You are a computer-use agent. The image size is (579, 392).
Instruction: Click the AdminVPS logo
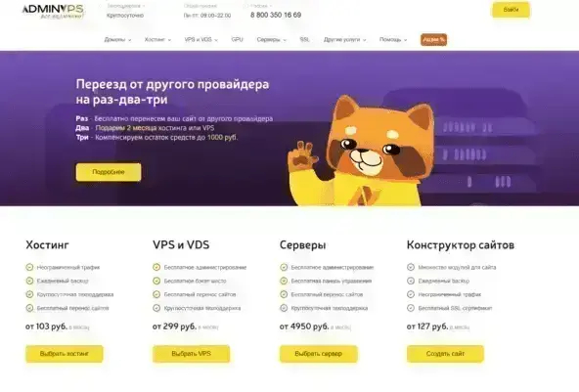point(53,11)
